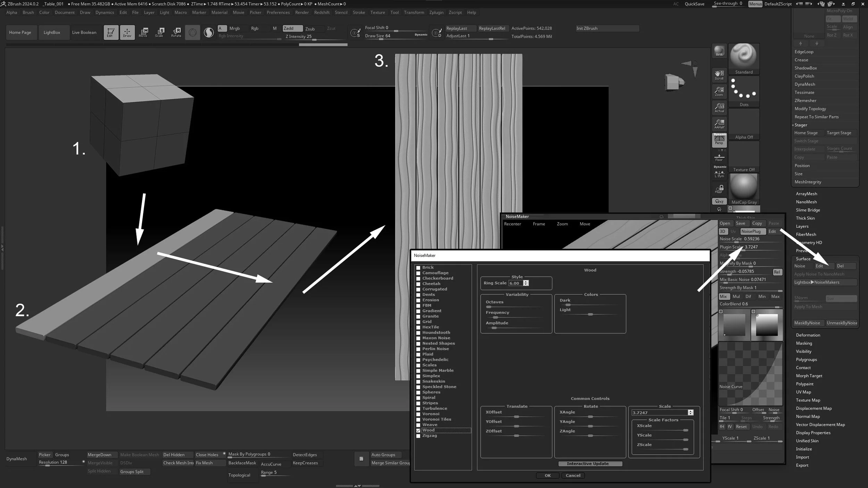Screen dimensions: 868x488
Task: Select the Scale transform tool
Action: (x=159, y=32)
